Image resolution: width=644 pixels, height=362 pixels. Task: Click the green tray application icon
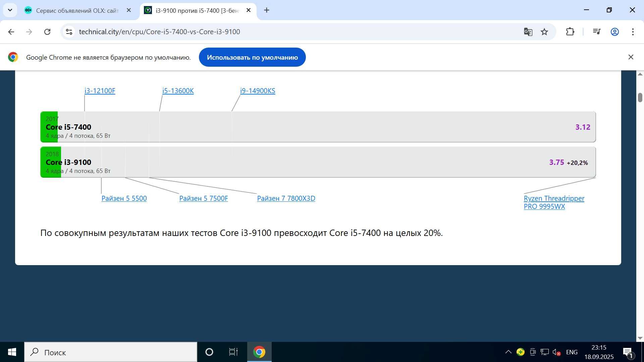pos(521,352)
